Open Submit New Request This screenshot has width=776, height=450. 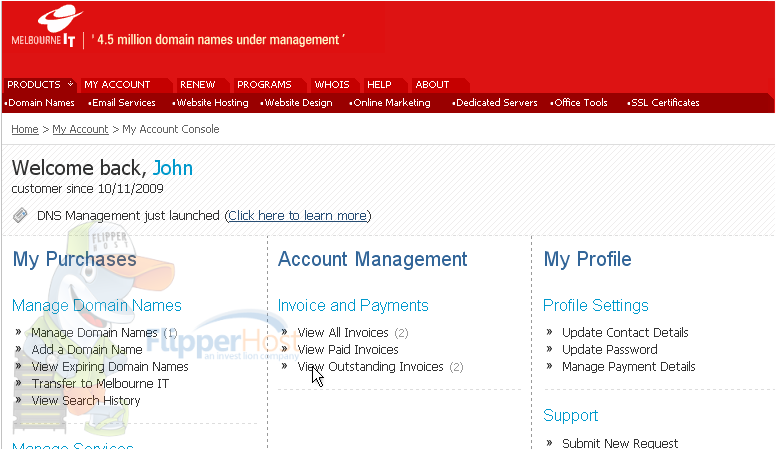click(x=620, y=443)
